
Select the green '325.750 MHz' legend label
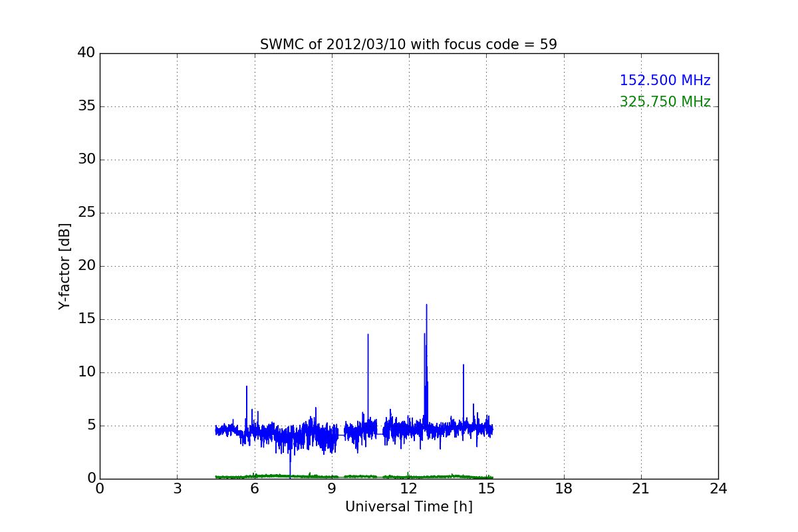[x=665, y=102]
